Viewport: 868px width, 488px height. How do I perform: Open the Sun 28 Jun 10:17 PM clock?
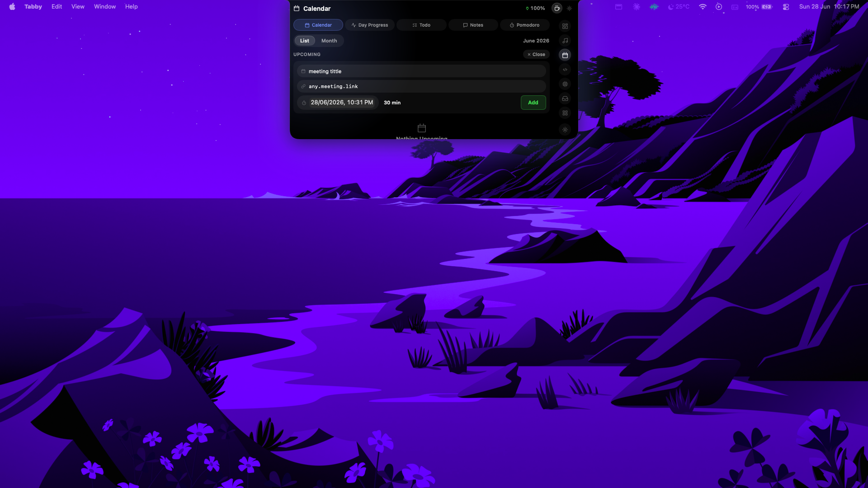pos(829,7)
